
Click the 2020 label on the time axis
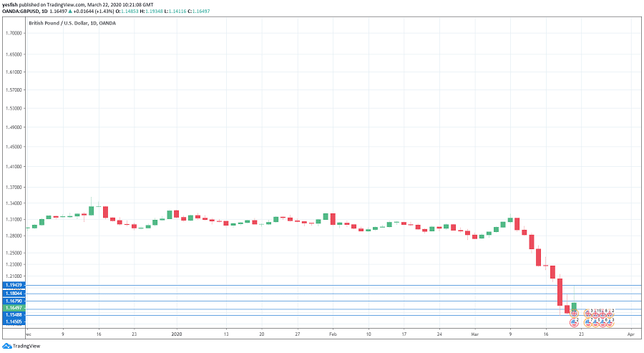pyautogui.click(x=177, y=334)
